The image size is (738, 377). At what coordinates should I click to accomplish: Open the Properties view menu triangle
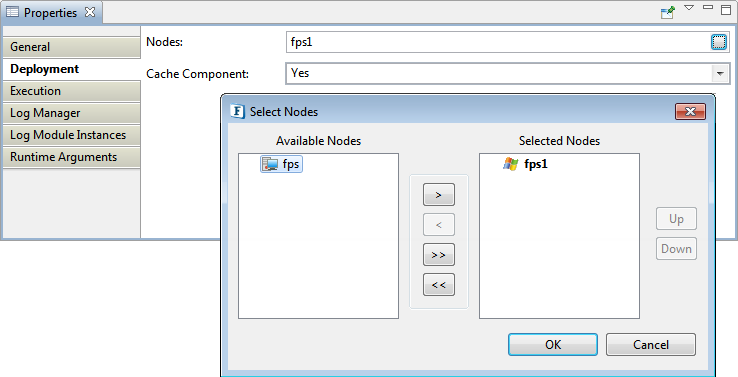pos(689,8)
